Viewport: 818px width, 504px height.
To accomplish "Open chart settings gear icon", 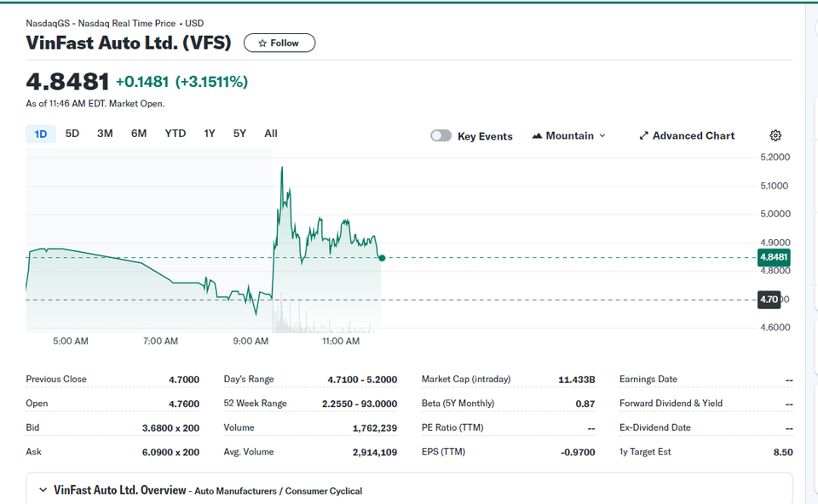I will coord(775,135).
